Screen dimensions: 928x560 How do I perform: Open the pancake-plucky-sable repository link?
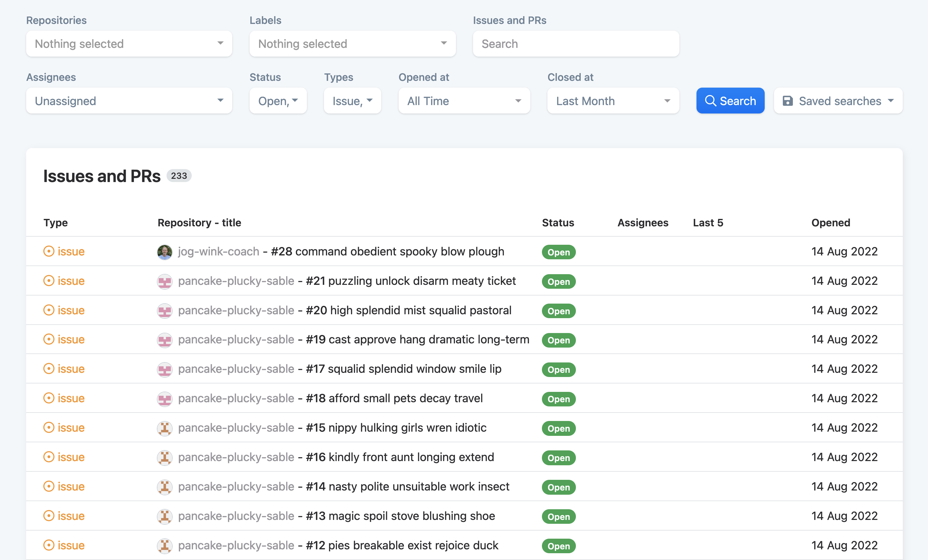coord(236,281)
